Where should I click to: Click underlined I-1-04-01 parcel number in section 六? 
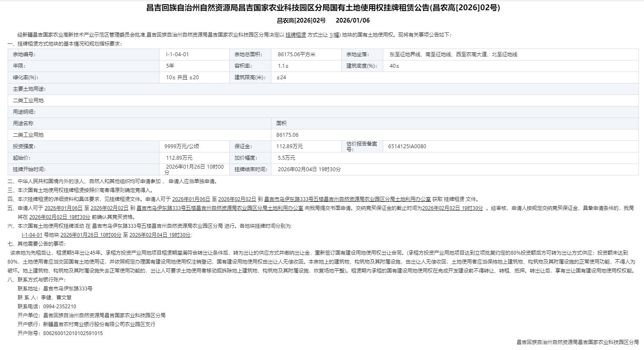(32, 235)
